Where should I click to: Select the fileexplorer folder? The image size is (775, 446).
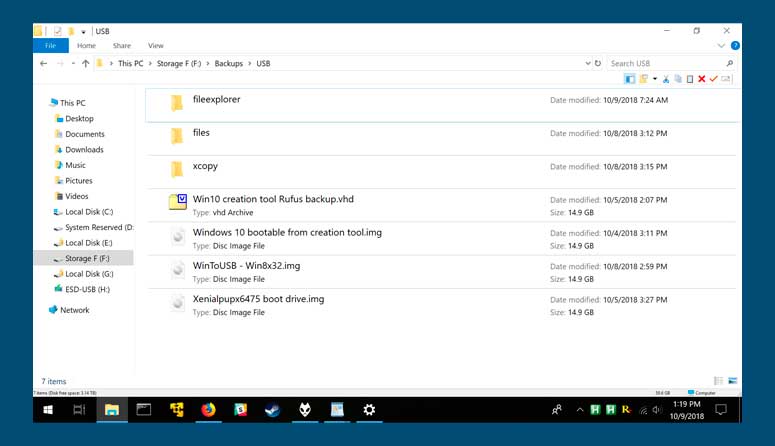442,105
